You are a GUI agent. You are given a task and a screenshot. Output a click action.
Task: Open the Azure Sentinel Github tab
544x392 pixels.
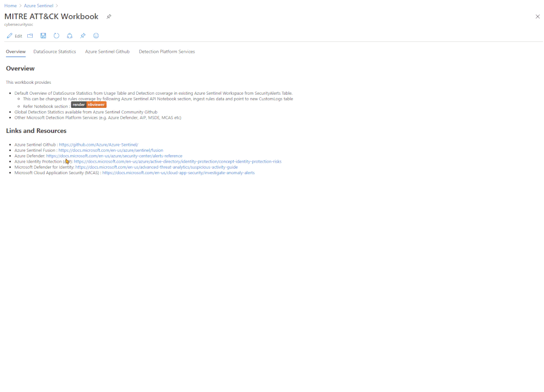tap(107, 52)
